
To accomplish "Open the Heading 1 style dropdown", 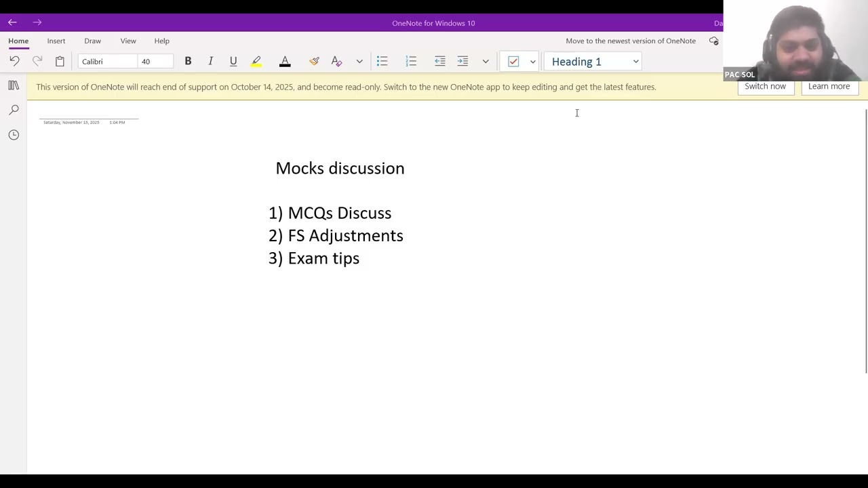I will (x=594, y=62).
